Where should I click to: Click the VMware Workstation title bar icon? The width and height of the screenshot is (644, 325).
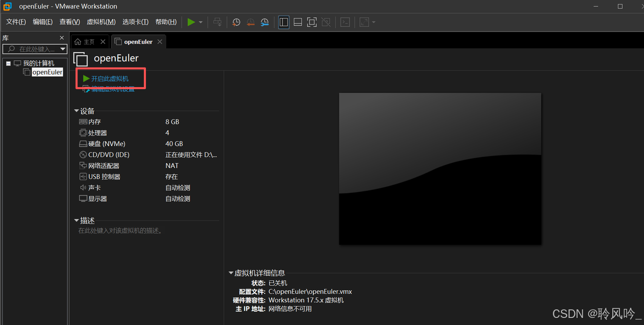(8, 7)
